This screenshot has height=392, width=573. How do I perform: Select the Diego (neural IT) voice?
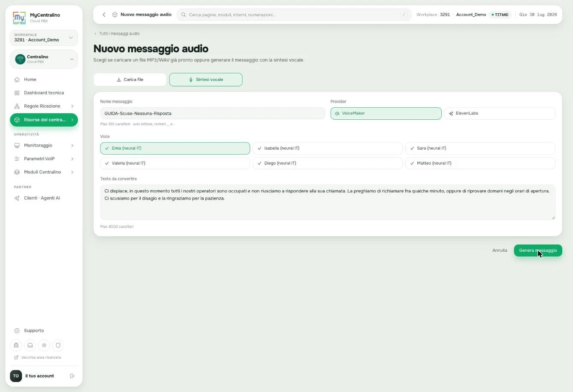click(x=328, y=163)
